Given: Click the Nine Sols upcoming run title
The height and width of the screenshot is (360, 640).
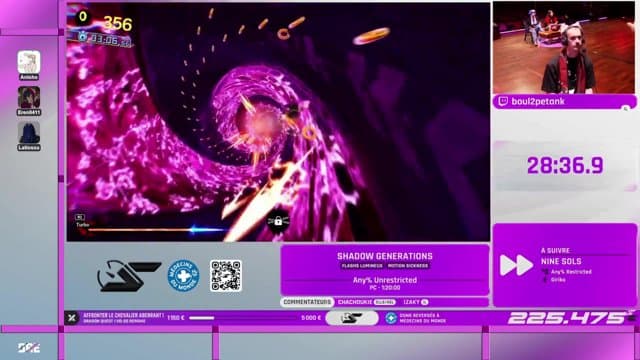Looking at the screenshot, I should tap(561, 261).
